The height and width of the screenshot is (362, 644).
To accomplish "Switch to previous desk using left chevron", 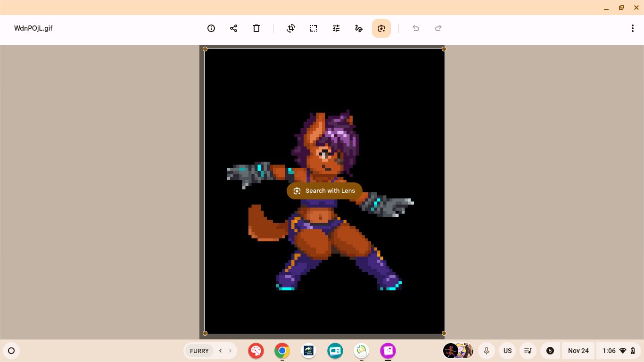I will tap(220, 351).
